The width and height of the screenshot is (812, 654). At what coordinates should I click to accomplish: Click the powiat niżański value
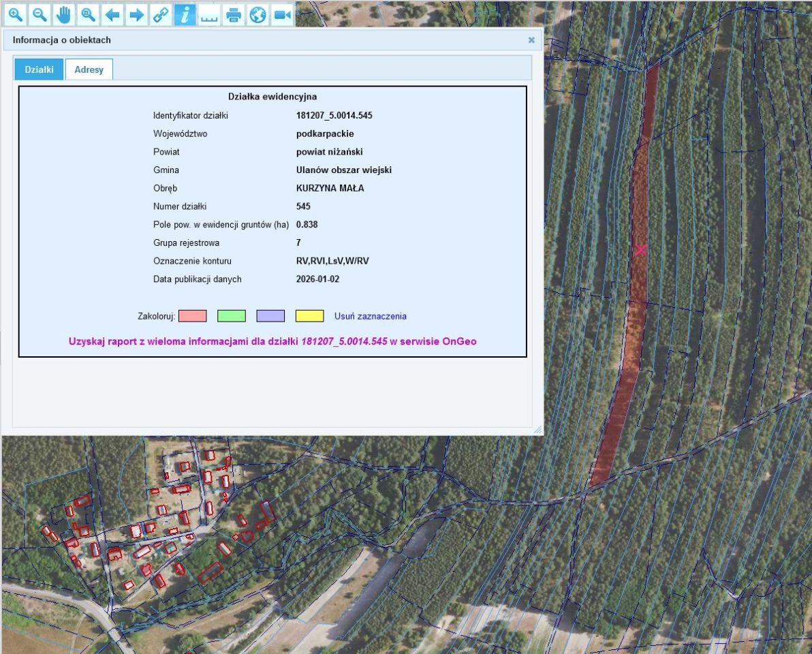pos(329,152)
